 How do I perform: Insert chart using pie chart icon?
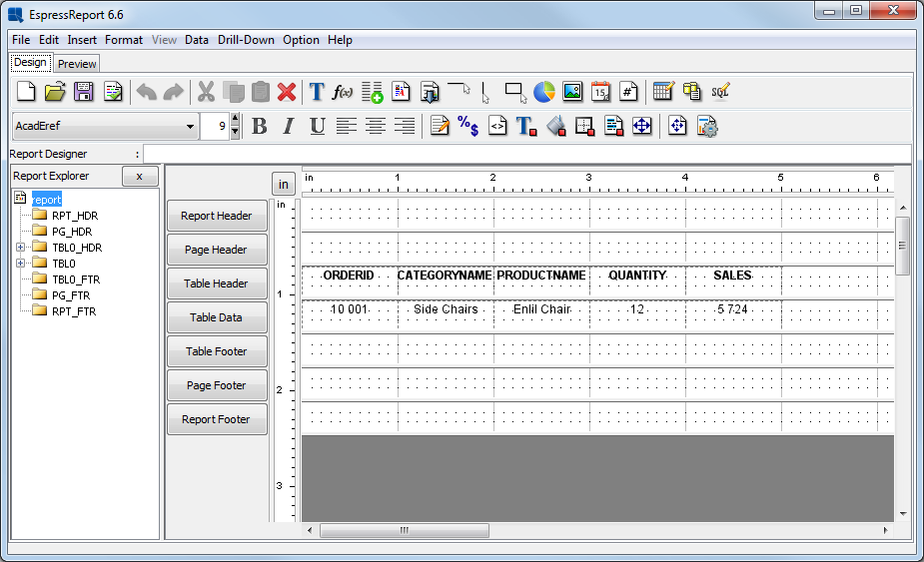543,92
